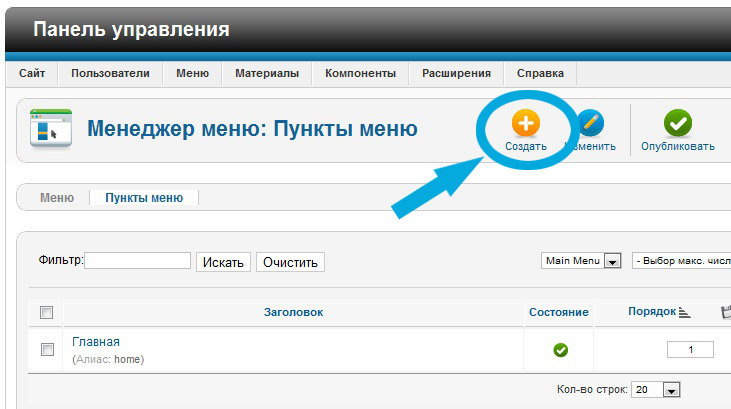Open the Main Menu dropdown
Image resolution: width=731 pixels, height=409 pixels.
click(x=582, y=261)
